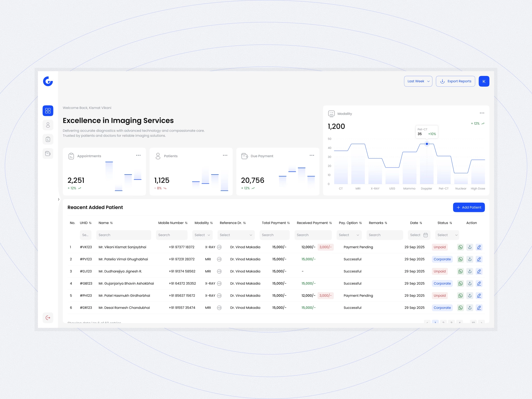The height and width of the screenshot is (399, 532).
Task: Open the Last Week period dropdown
Action: pos(418,81)
